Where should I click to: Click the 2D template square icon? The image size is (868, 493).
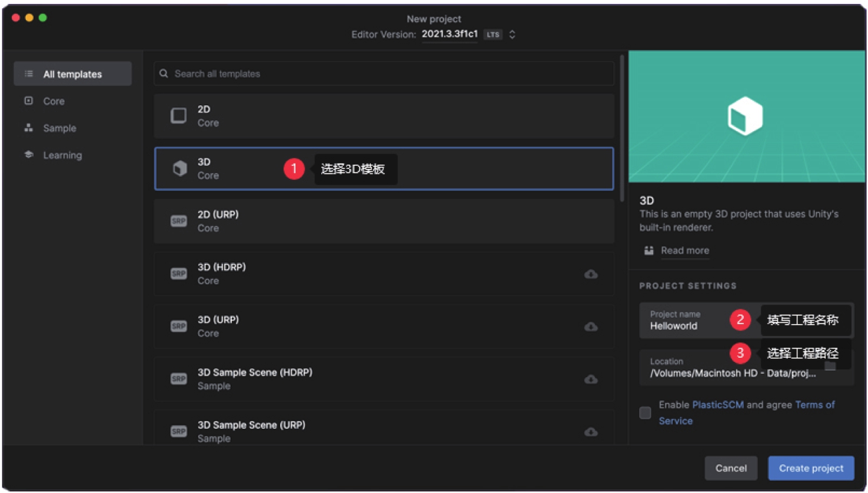[178, 115]
